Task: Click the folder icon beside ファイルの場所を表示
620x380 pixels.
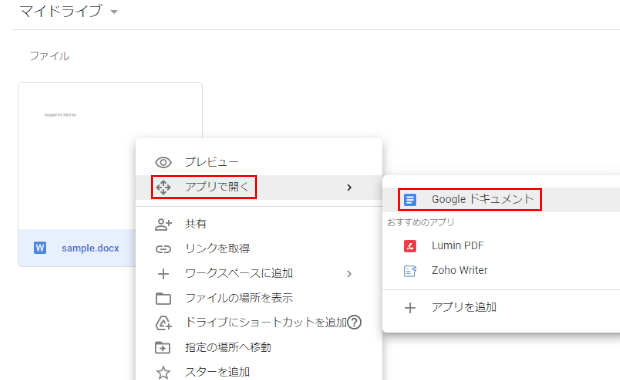Action: (x=163, y=299)
